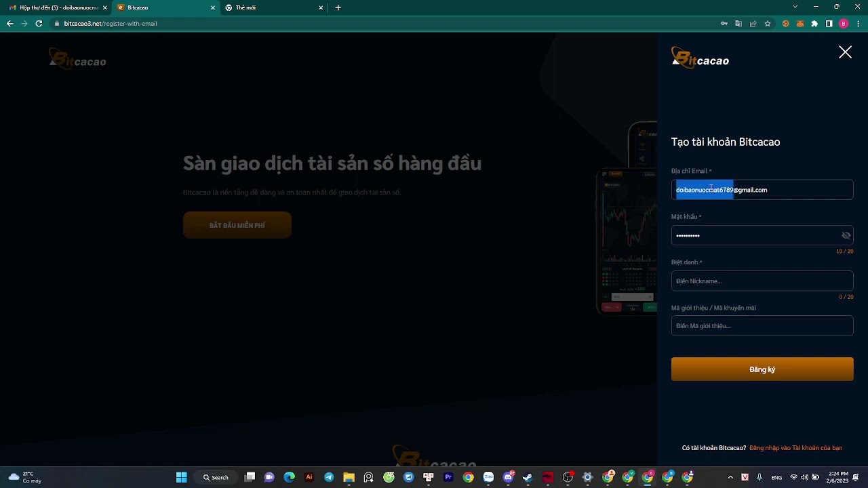Open the Chrome profile avatar B

[844, 23]
